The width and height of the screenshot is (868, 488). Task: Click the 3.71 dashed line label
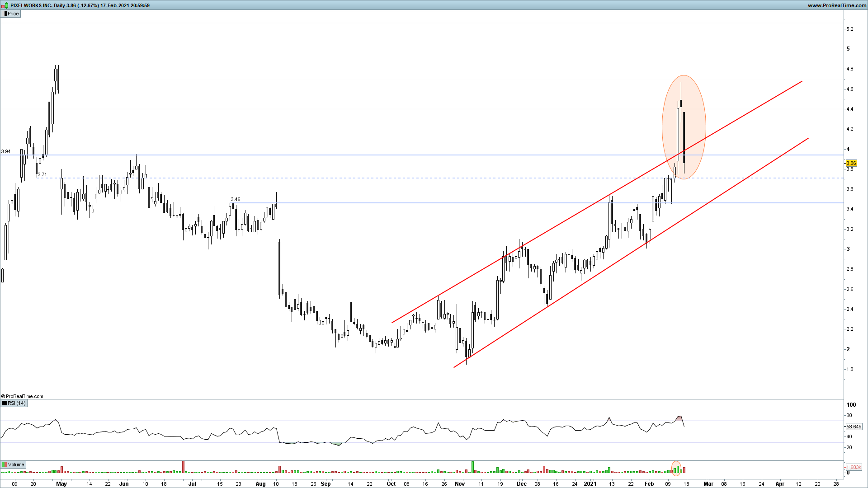tap(42, 174)
